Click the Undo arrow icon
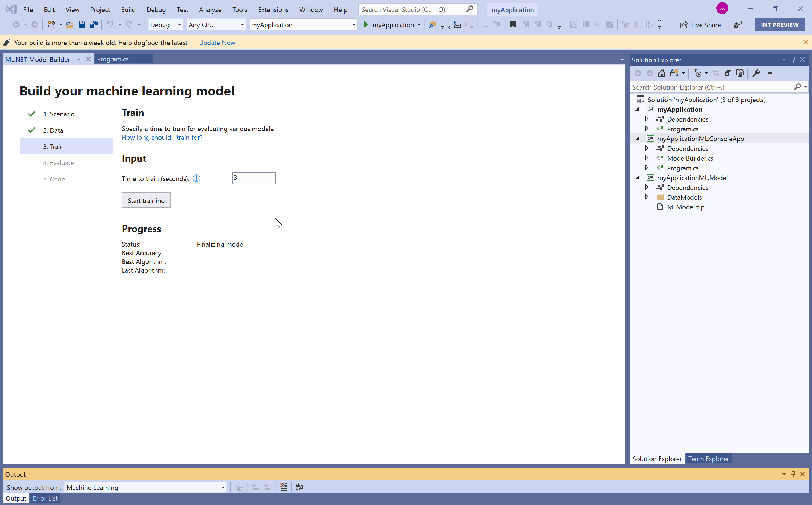 [110, 24]
